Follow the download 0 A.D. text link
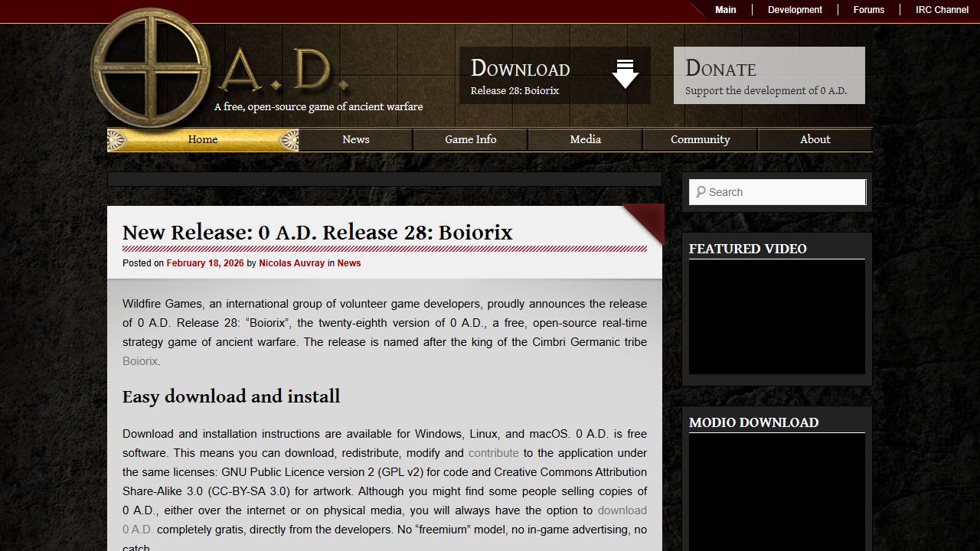The width and height of the screenshot is (980, 551). click(x=622, y=510)
